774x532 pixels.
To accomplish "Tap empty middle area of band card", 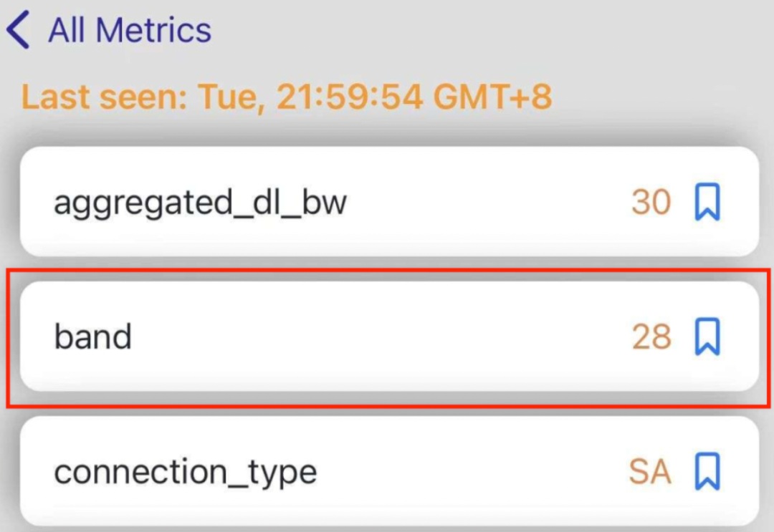I will pos(380,337).
